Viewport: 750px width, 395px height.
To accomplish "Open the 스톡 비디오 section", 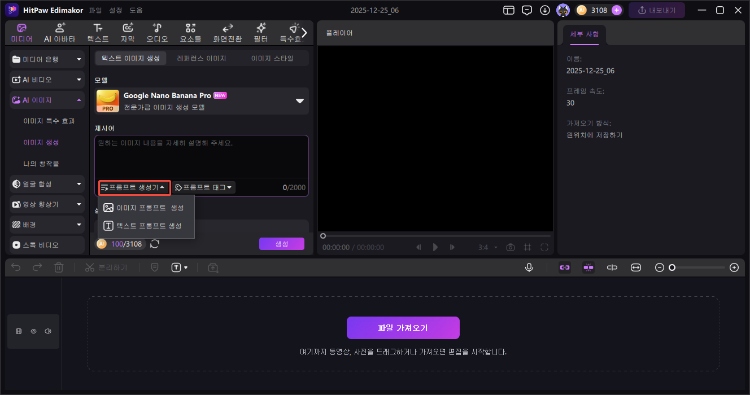I will [x=47, y=245].
